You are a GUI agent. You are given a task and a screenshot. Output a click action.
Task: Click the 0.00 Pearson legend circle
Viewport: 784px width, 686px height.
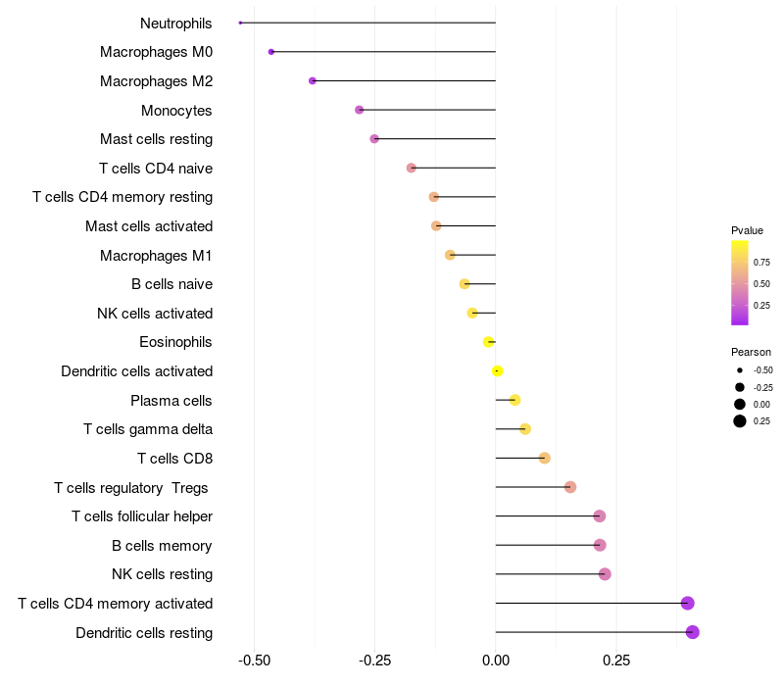pyautogui.click(x=740, y=405)
